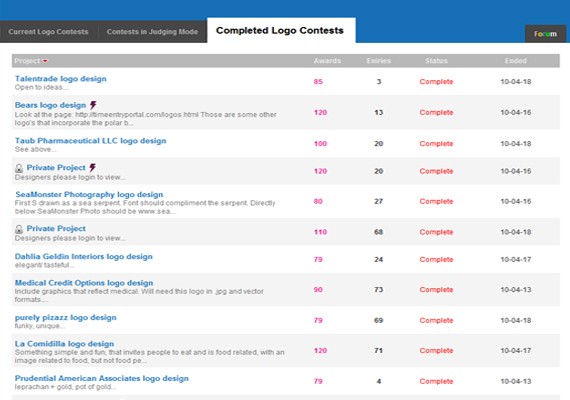Click entries count 69 for purely pizazz
The width and height of the screenshot is (570, 400).
(379, 320)
